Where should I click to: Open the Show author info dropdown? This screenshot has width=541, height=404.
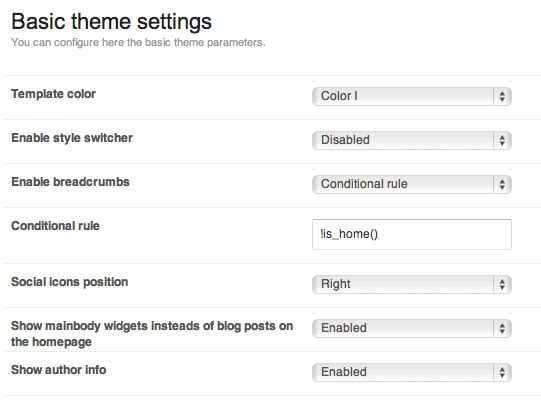click(412, 372)
